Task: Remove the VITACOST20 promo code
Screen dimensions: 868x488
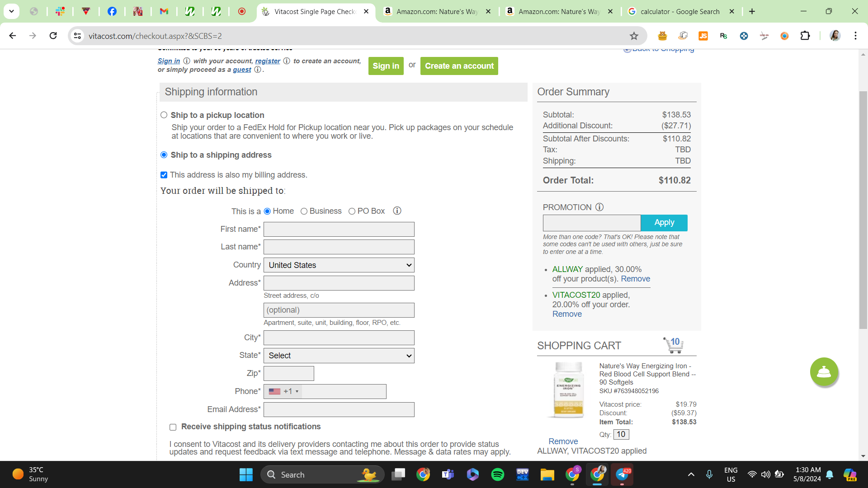Action: pos(567,314)
